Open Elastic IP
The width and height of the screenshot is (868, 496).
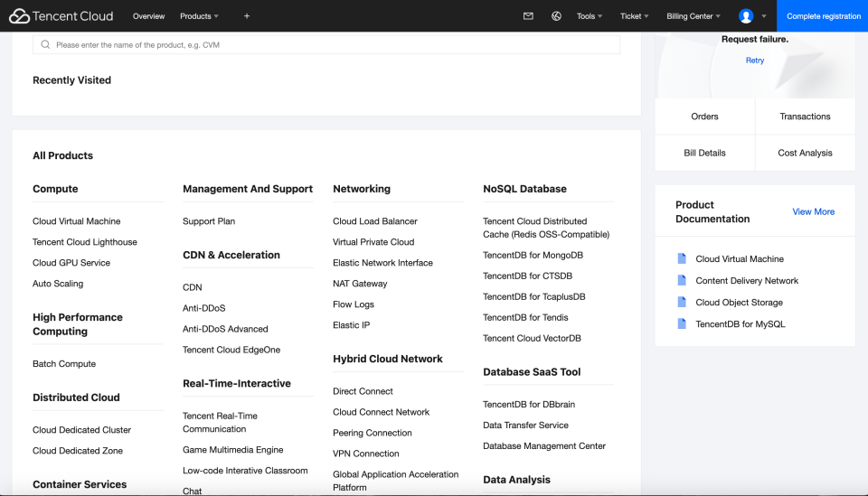[x=351, y=325]
